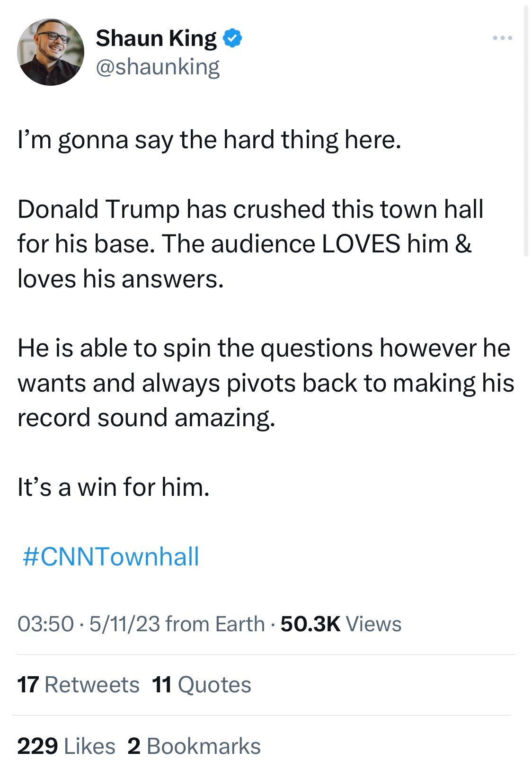This screenshot has height=770, width=532.
Task: Click the name Donald Trump in the tweet
Action: point(98,209)
